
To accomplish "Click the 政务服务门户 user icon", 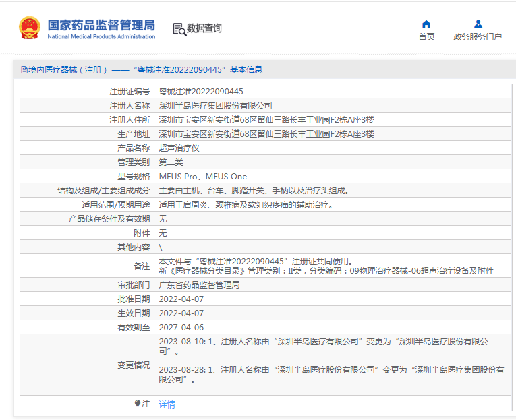I will [478, 24].
